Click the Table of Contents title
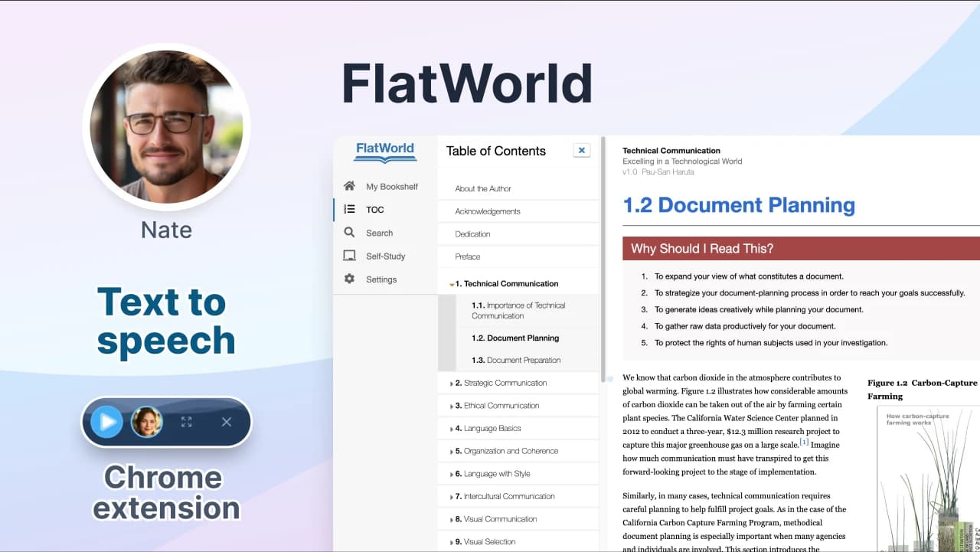This screenshot has width=980, height=552. (x=496, y=151)
